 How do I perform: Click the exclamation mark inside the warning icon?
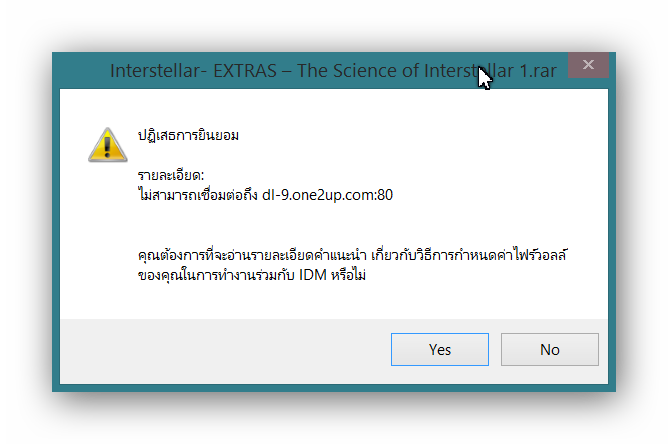pos(107,145)
